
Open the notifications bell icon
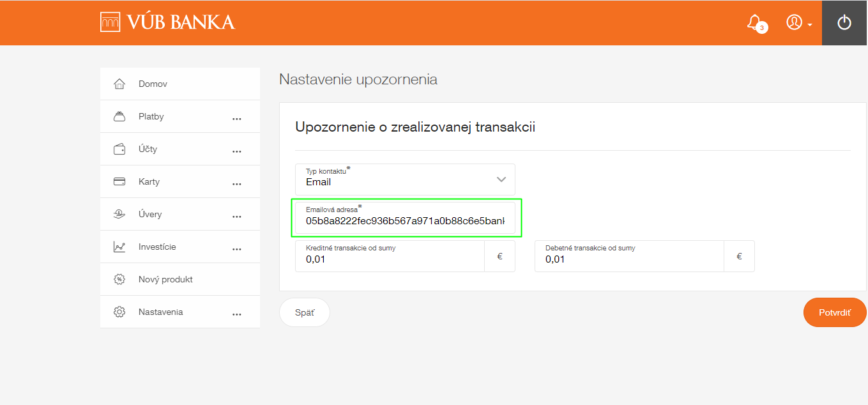[x=754, y=23]
